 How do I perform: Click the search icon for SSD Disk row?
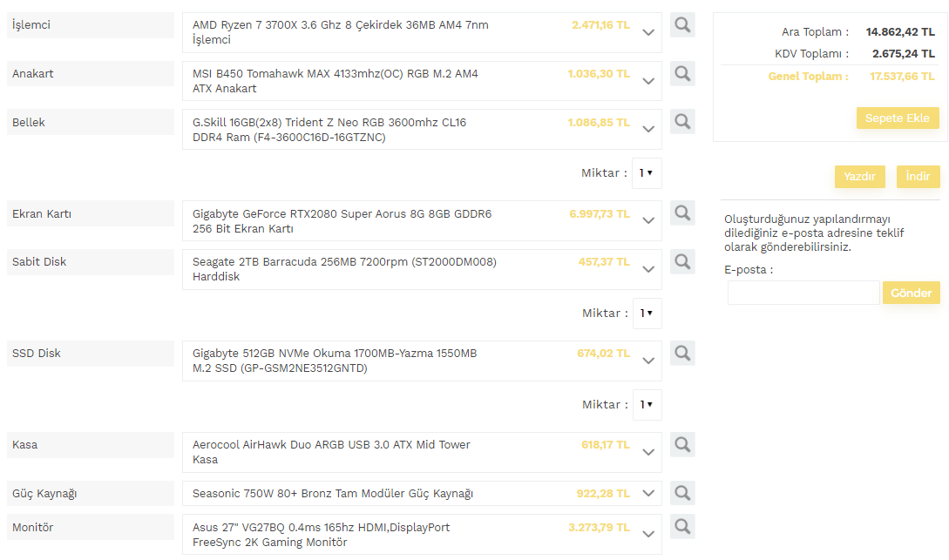click(682, 354)
